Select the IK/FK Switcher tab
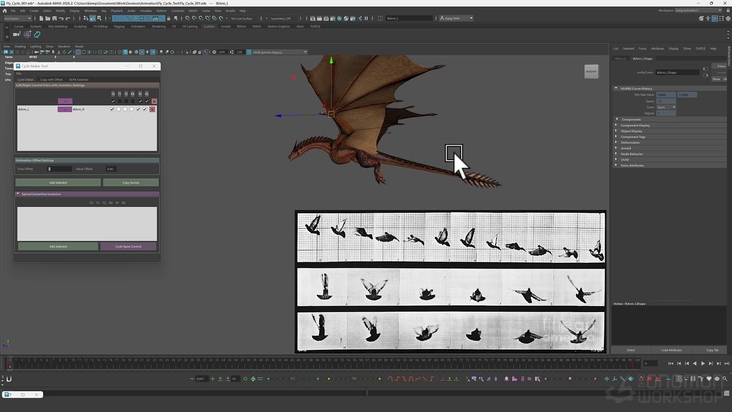This screenshot has height=412, width=732. [x=79, y=80]
